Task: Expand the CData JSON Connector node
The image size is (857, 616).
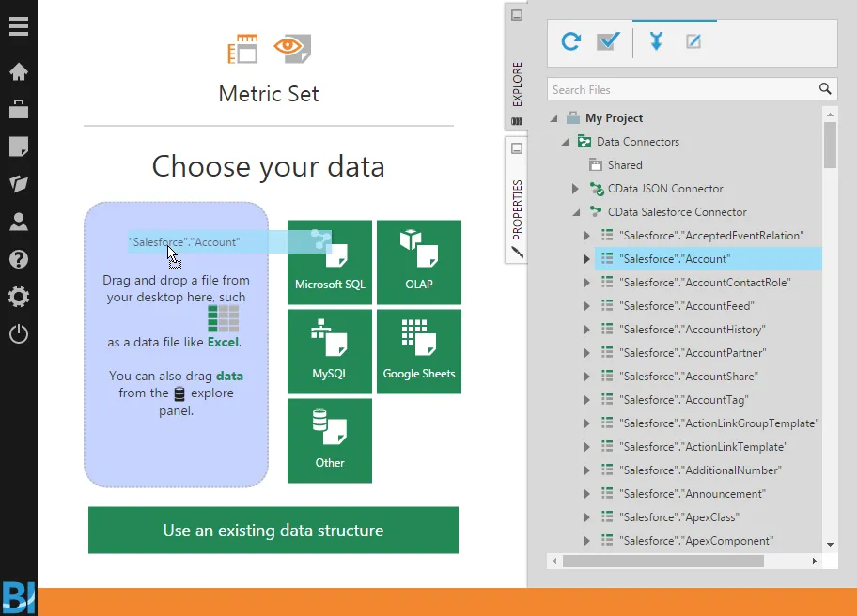Action: 575,188
